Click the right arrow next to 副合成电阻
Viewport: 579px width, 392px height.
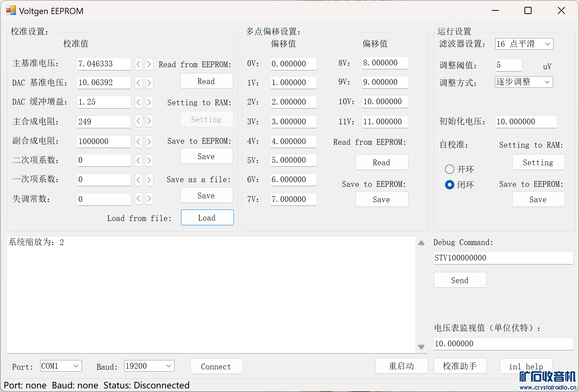[x=149, y=141]
